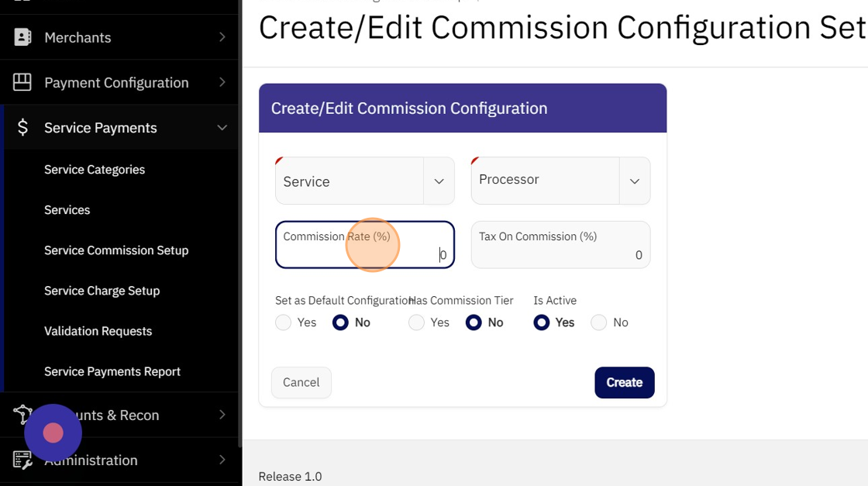Image resolution: width=868 pixels, height=486 pixels.
Task: Select No for Is Active
Action: click(598, 322)
